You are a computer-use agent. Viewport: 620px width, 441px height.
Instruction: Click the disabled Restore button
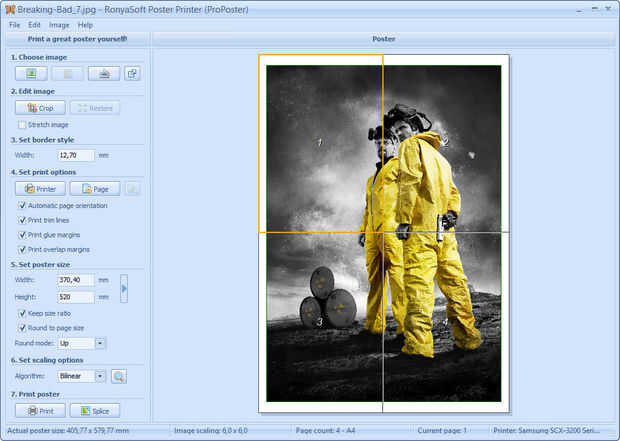click(95, 108)
